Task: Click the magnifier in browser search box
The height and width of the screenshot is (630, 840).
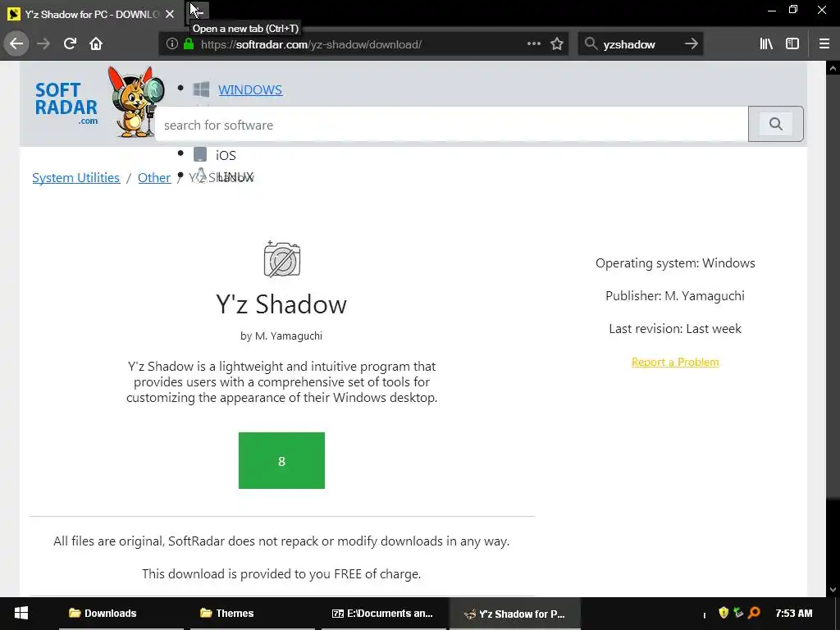Action: tap(591, 44)
